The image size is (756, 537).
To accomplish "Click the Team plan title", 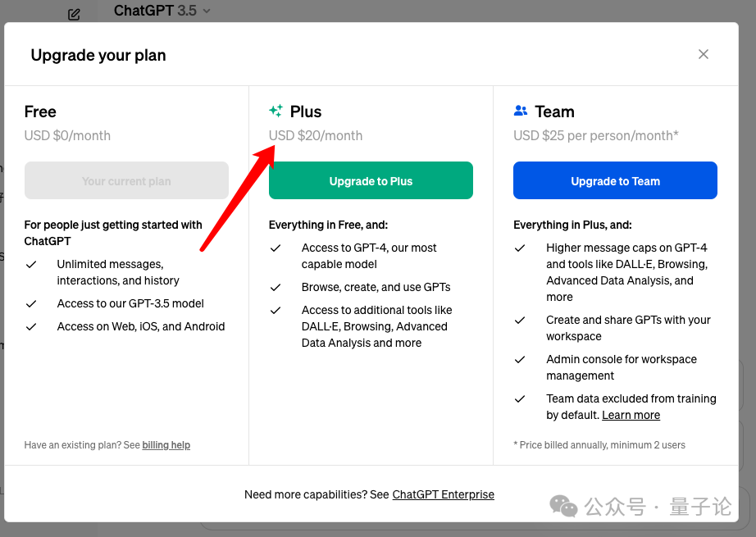I will click(x=554, y=111).
